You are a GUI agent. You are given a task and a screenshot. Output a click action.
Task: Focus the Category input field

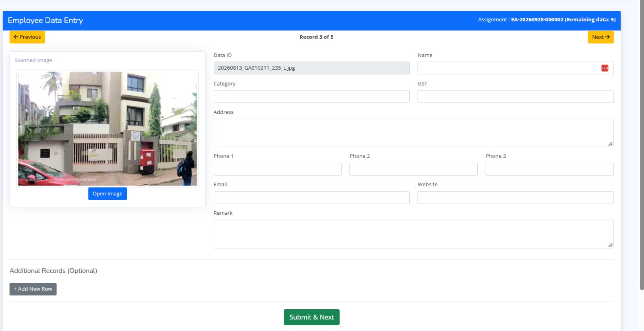pos(312,97)
